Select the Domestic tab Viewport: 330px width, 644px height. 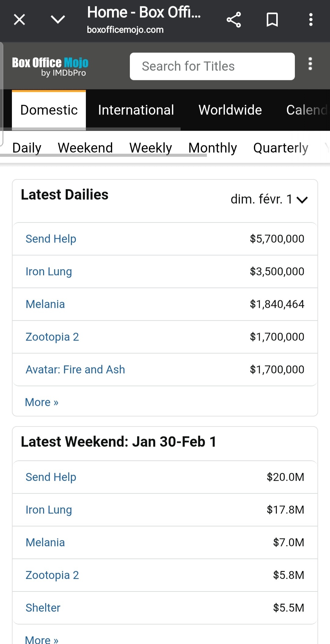click(x=49, y=110)
